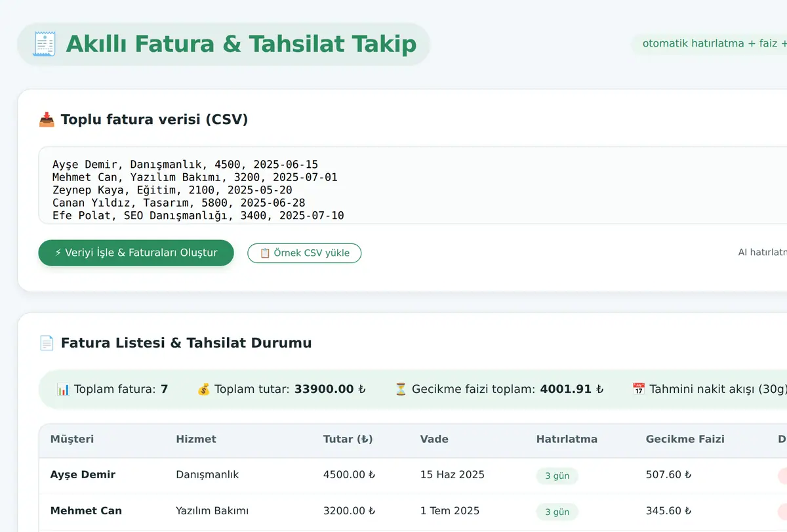Screen dimensions: 787x532
Task: Click the Hatırlatma column header
Action: [x=567, y=439]
